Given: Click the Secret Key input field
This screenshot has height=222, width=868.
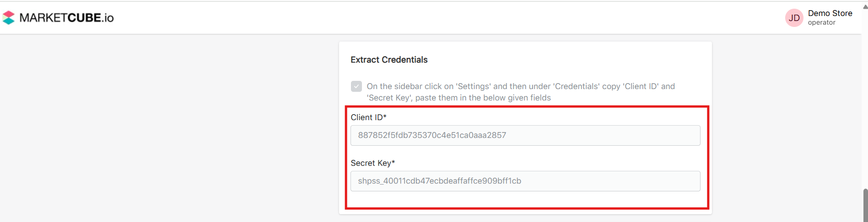Looking at the screenshot, I should pos(525,181).
